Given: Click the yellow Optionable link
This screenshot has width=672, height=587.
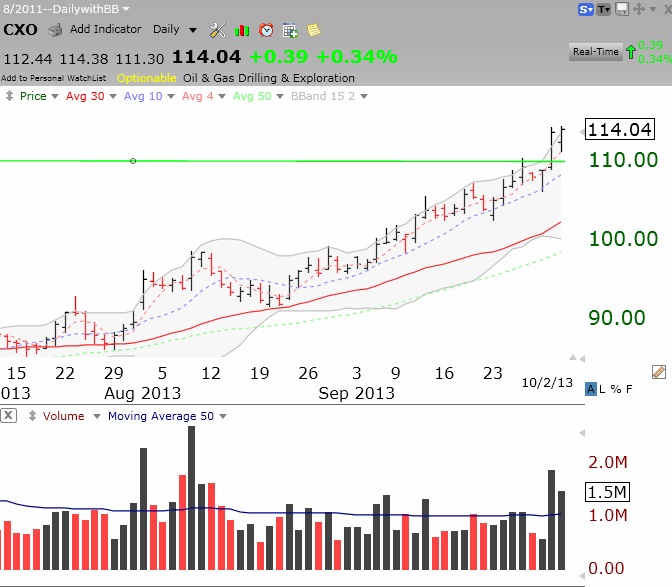Looking at the screenshot, I should pos(147,78).
